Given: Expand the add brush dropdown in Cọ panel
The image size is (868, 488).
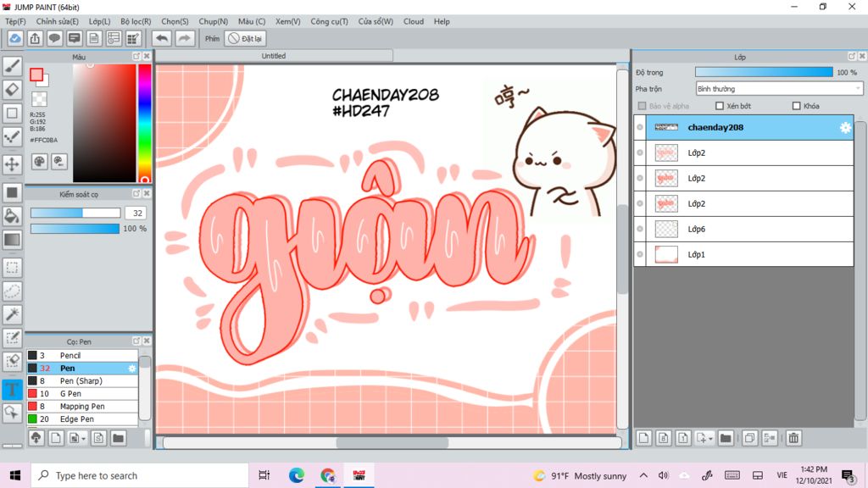Looking at the screenshot, I should tap(84, 439).
